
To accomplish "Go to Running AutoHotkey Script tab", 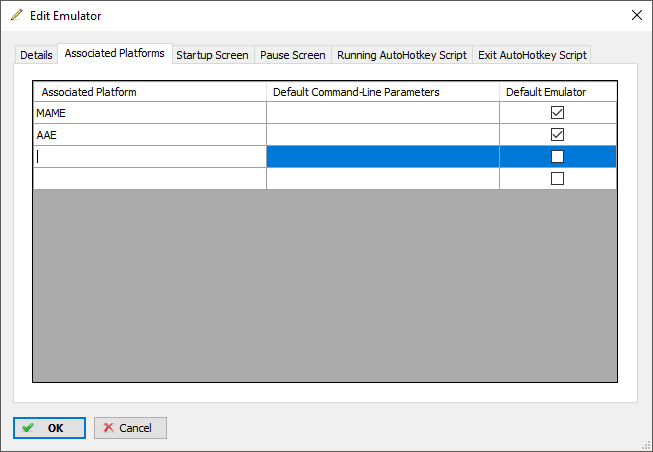I will click(402, 55).
